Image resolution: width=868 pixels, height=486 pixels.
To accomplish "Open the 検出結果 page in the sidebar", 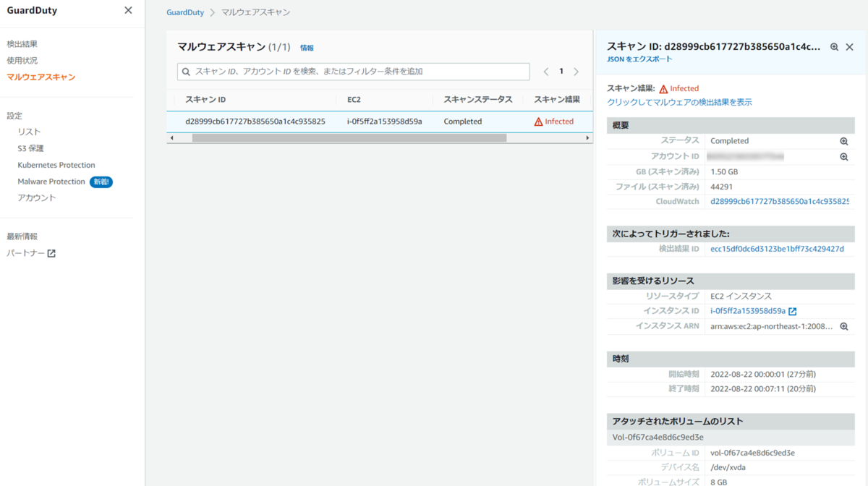I will (22, 44).
